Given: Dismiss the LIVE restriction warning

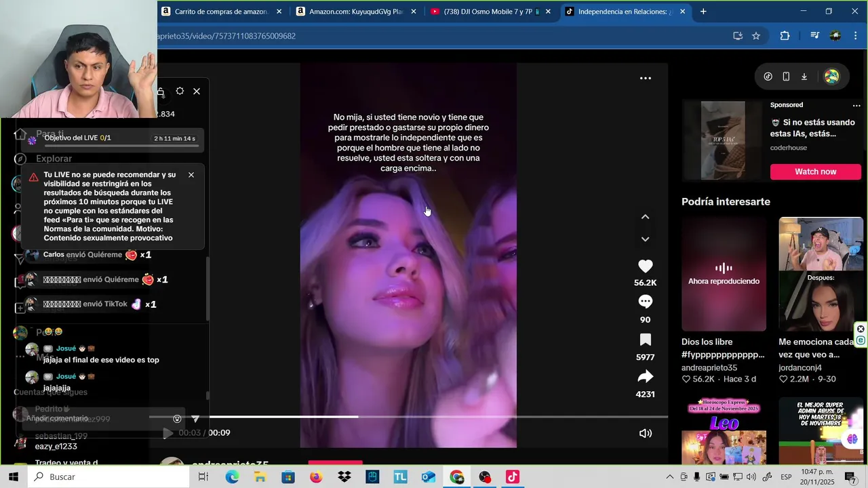Looking at the screenshot, I should click(191, 175).
